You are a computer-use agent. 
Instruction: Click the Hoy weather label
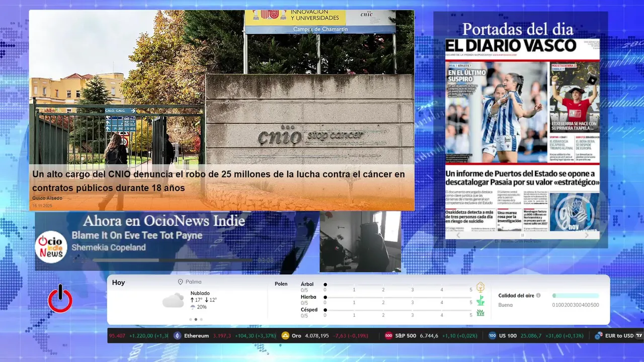pos(118,283)
